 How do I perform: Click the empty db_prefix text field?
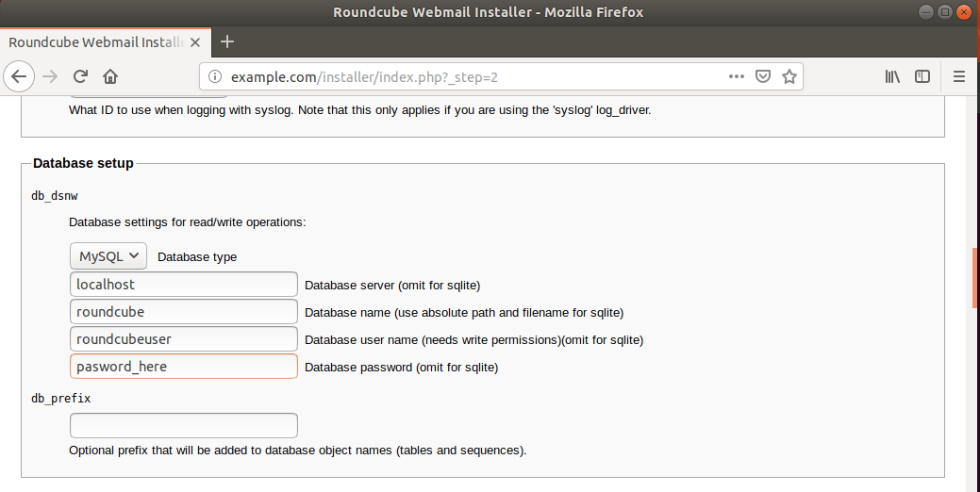183,425
